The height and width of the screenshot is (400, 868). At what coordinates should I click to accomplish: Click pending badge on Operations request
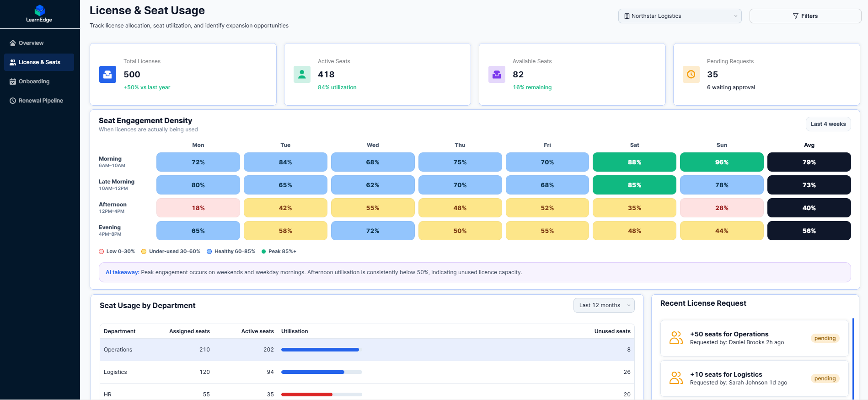(825, 338)
